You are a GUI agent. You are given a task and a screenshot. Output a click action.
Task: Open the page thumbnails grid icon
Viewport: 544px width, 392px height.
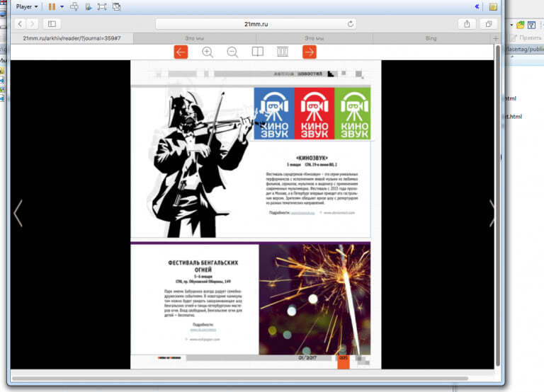point(283,52)
